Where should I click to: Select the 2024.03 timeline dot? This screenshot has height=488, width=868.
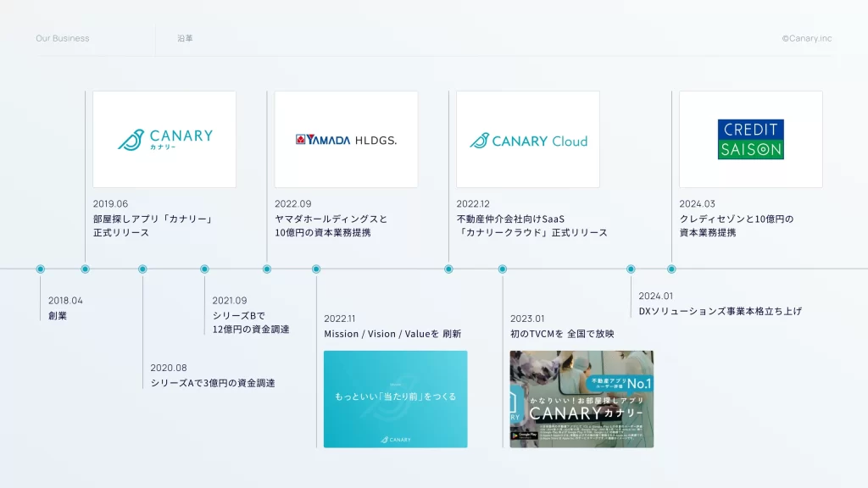click(671, 269)
